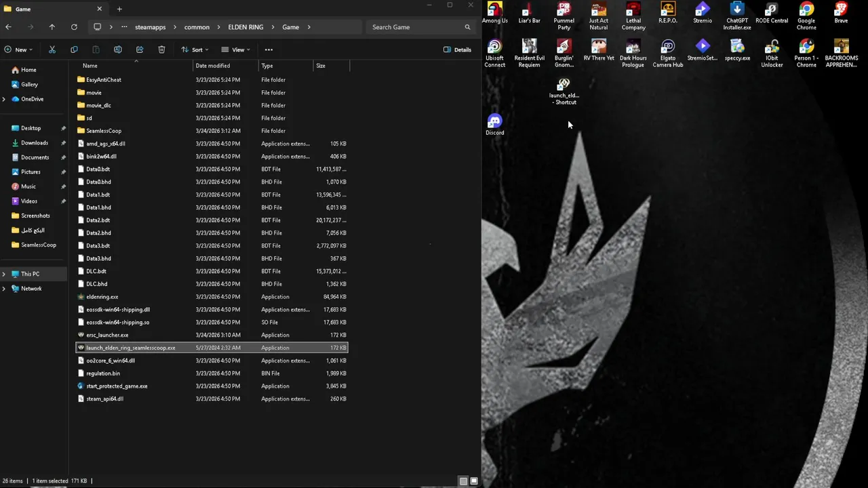Viewport: 868px width, 488px height.
Task: Expand the This PC tree node
Action: point(4,274)
